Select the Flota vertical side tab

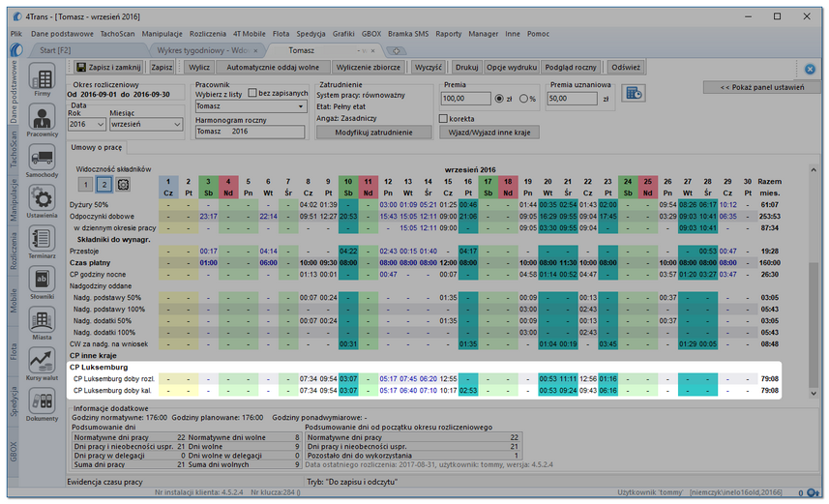click(15, 351)
